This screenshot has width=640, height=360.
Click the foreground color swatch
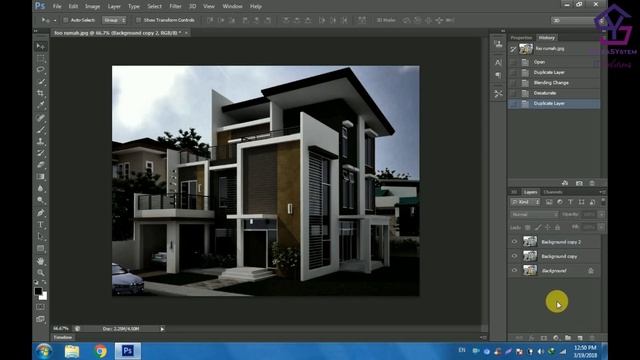38,291
